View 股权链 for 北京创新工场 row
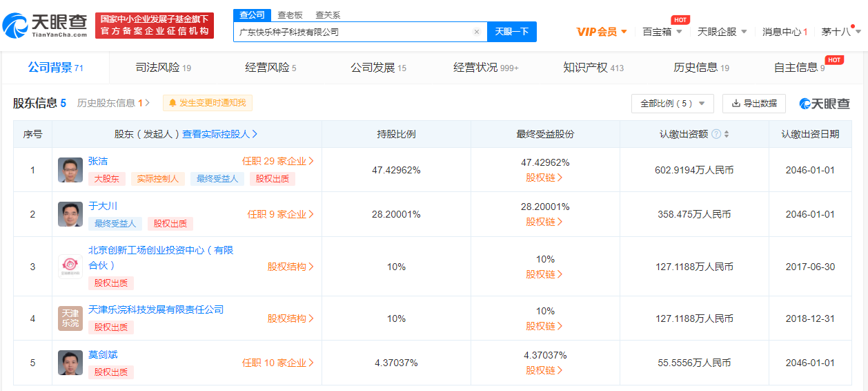Screen dimensions: 868x391 [544, 274]
